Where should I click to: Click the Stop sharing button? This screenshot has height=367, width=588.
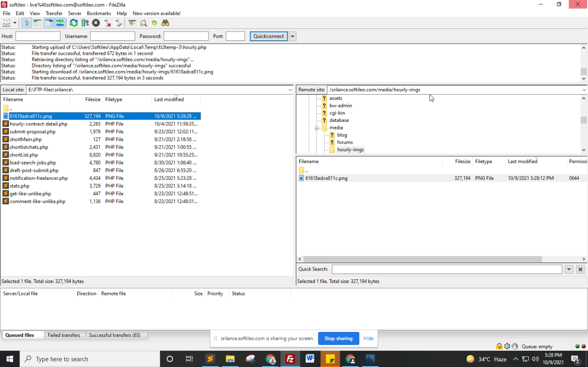point(338,338)
